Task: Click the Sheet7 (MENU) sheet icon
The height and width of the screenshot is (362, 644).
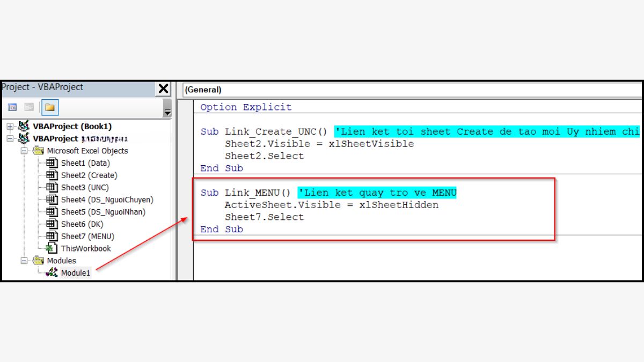Action: click(x=52, y=237)
